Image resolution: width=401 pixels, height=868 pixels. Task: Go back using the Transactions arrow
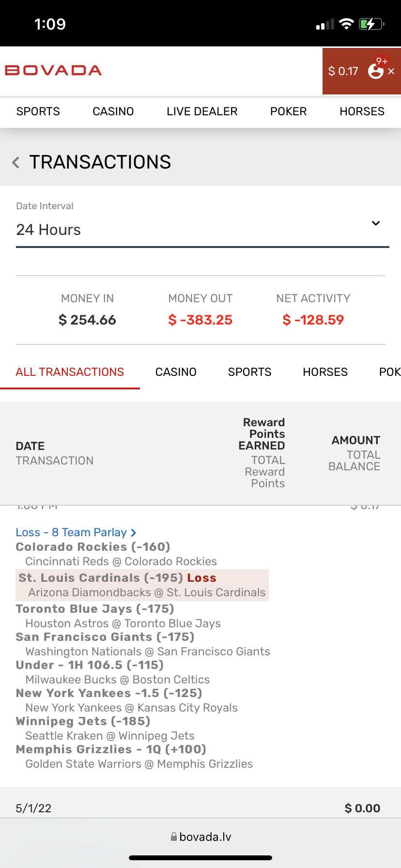tap(16, 162)
